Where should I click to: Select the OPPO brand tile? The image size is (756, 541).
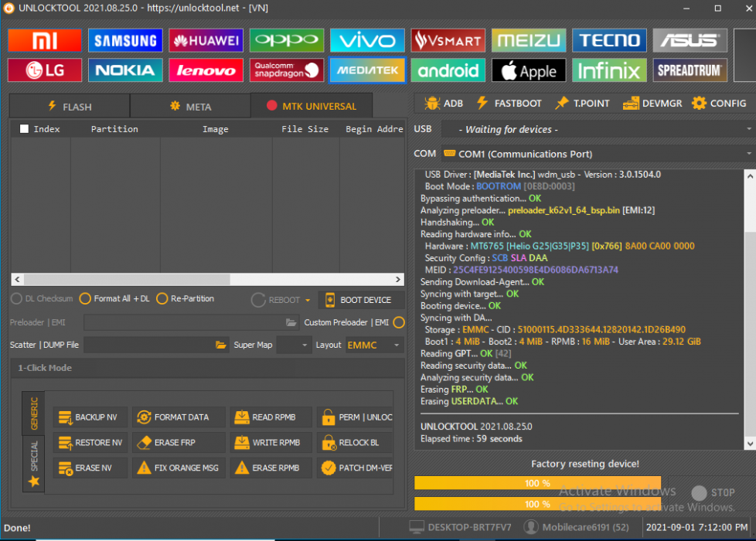pyautogui.click(x=286, y=40)
